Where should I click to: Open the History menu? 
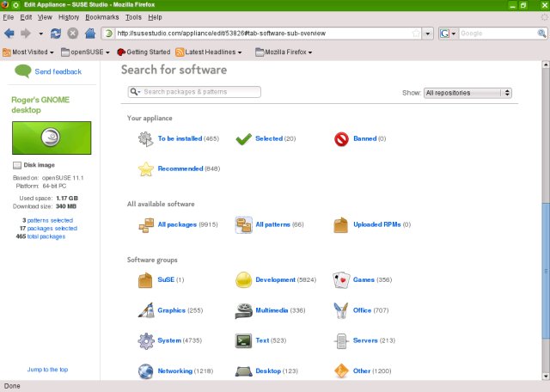click(70, 16)
